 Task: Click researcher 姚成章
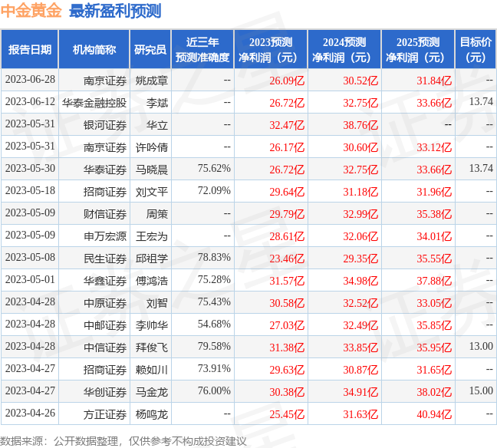[152, 81]
